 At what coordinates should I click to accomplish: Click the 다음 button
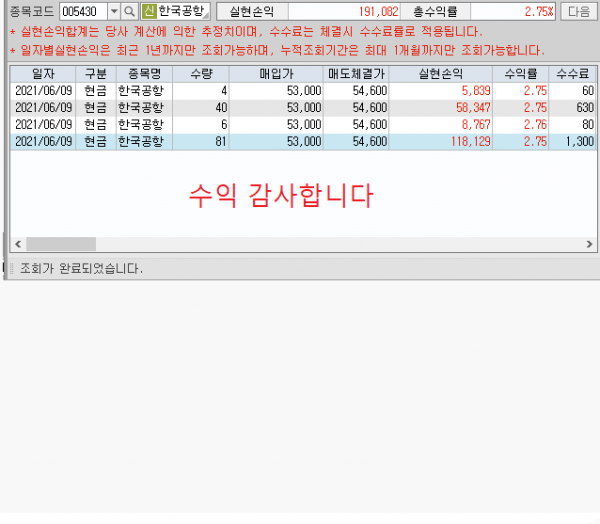[579, 11]
